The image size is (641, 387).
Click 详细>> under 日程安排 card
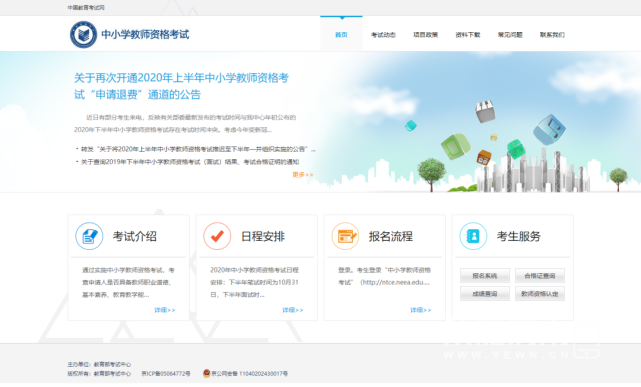point(293,310)
